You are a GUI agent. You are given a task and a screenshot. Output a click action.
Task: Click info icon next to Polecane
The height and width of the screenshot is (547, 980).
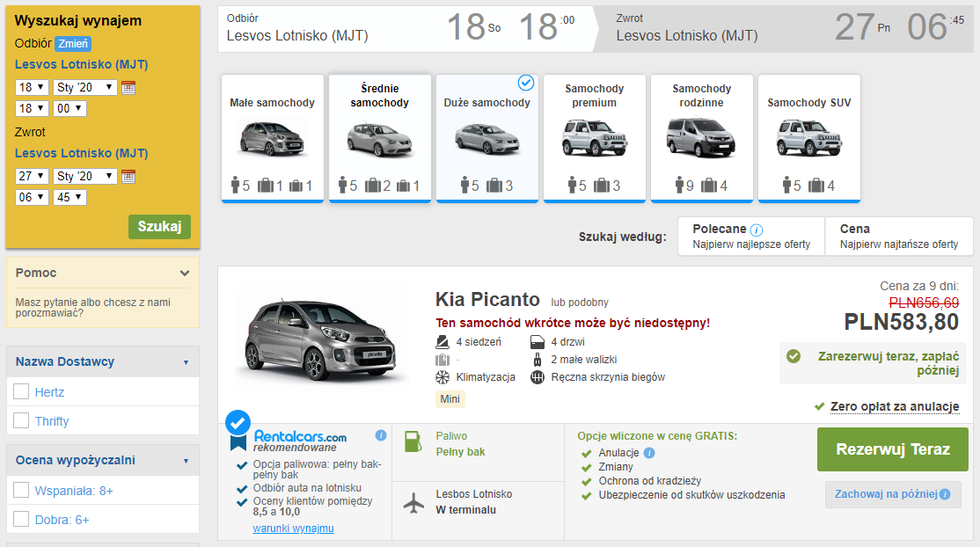757,230
